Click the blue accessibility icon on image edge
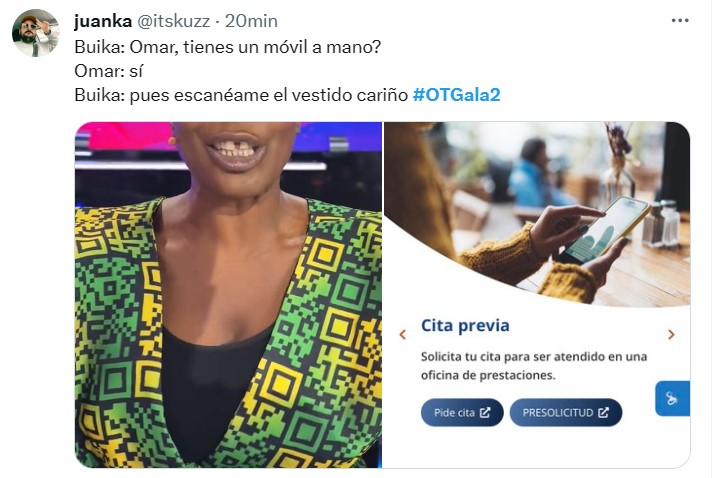 click(x=672, y=398)
